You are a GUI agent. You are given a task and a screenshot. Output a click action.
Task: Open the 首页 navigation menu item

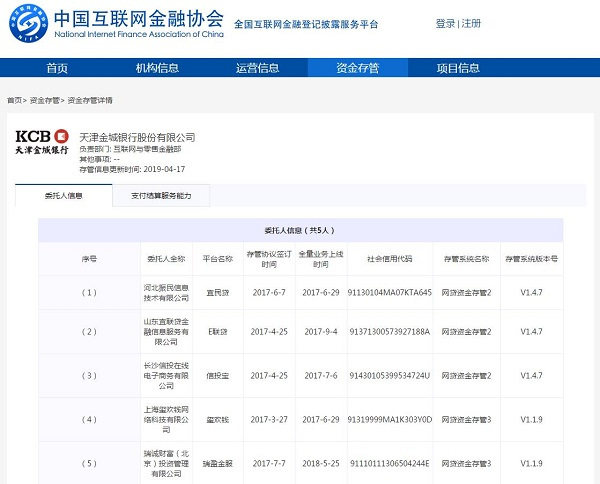click(57, 68)
